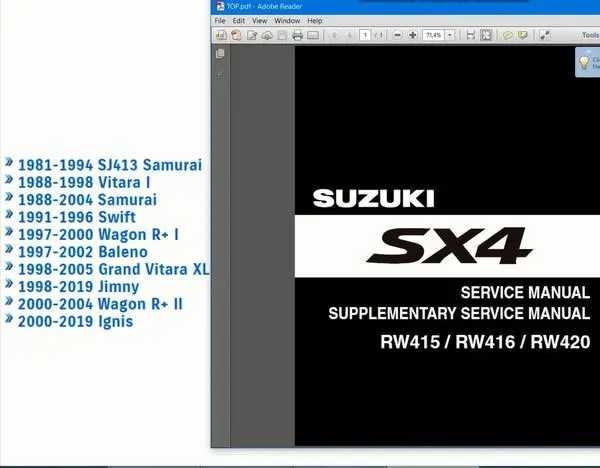Click the fit width scrolling icon

click(471, 35)
